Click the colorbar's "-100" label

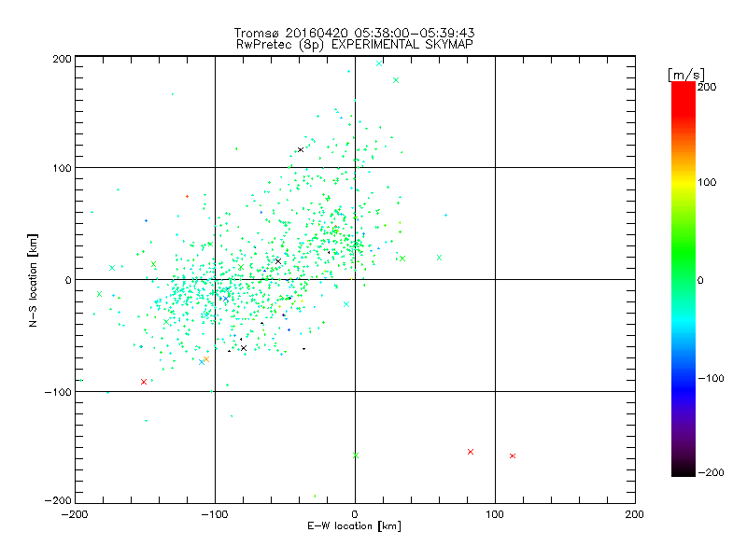tap(711, 378)
